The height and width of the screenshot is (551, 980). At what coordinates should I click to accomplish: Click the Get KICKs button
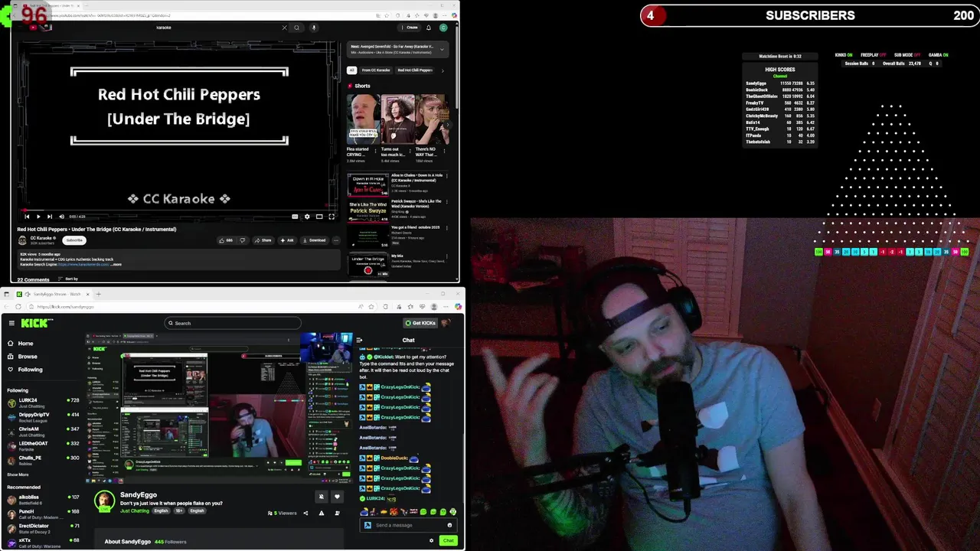(x=420, y=323)
